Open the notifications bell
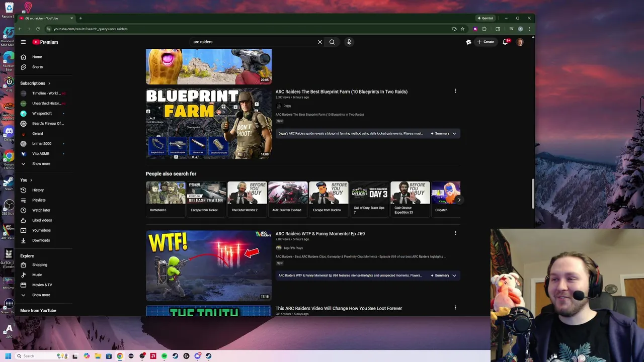644x362 pixels. pos(505,42)
